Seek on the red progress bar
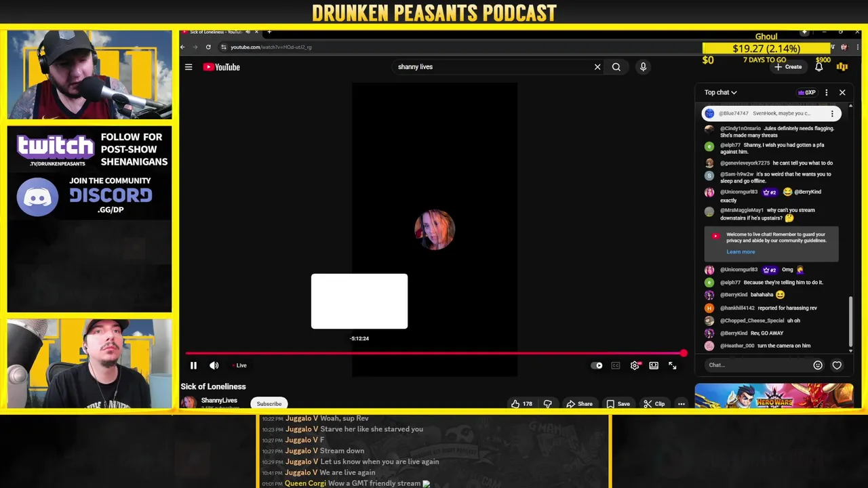Image resolution: width=868 pixels, height=488 pixels. [434, 353]
